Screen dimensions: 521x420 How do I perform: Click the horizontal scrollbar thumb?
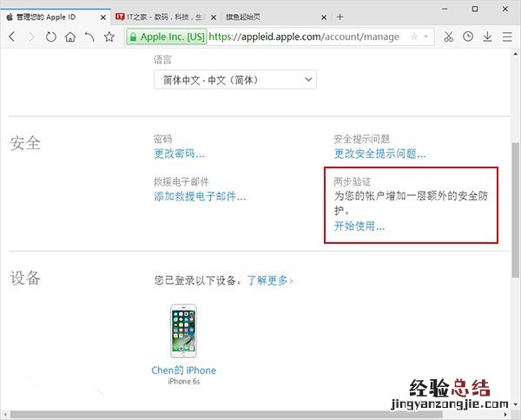pos(226,414)
